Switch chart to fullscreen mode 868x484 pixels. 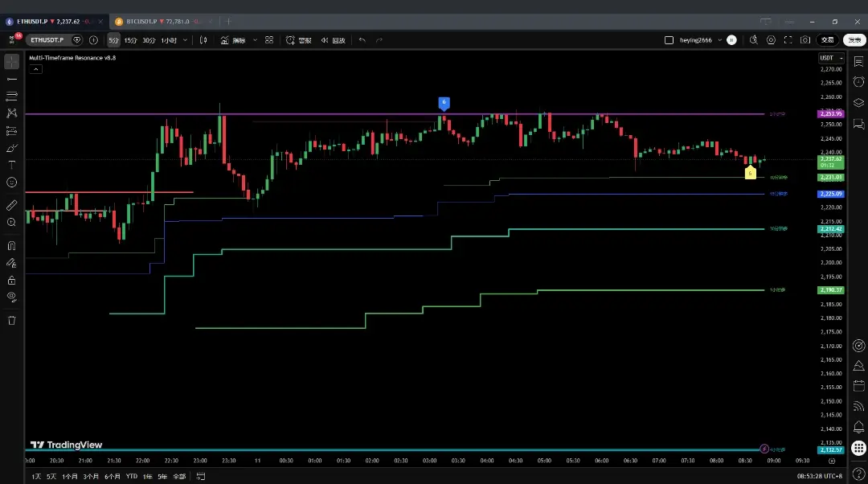click(788, 40)
